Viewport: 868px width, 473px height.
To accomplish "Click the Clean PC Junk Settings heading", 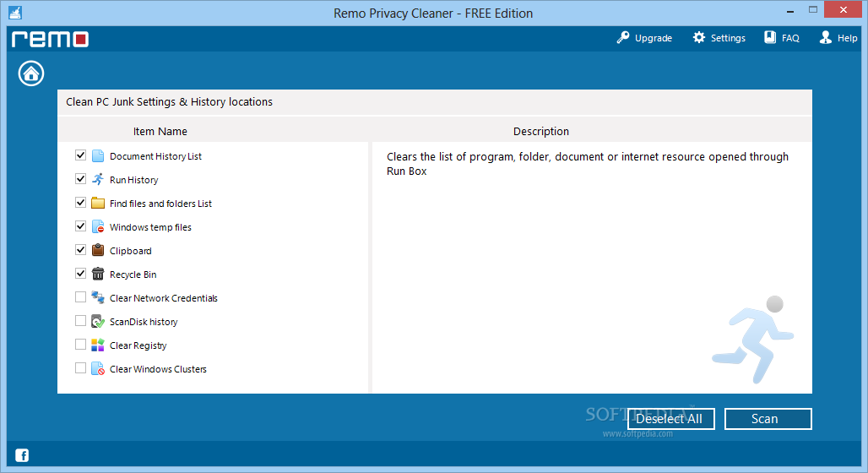I will click(x=170, y=102).
